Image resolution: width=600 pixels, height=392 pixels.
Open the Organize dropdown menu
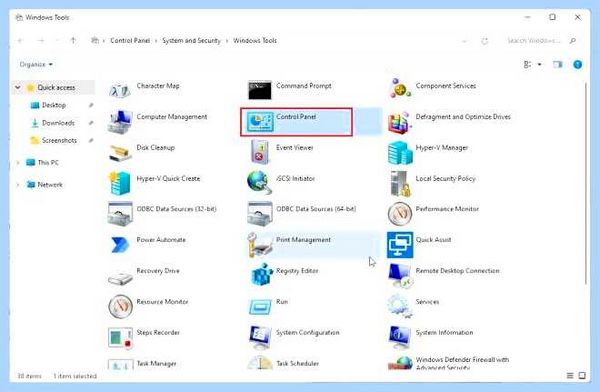pyautogui.click(x=36, y=64)
